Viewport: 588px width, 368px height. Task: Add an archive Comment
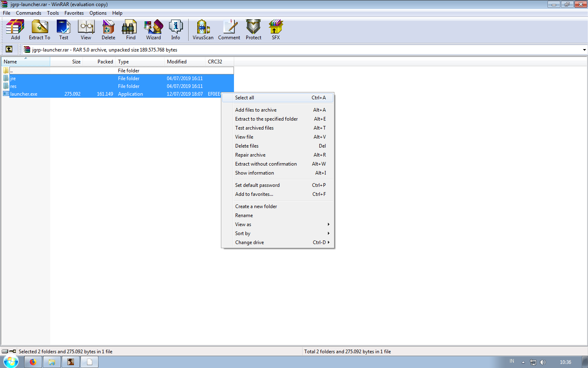tap(229, 30)
